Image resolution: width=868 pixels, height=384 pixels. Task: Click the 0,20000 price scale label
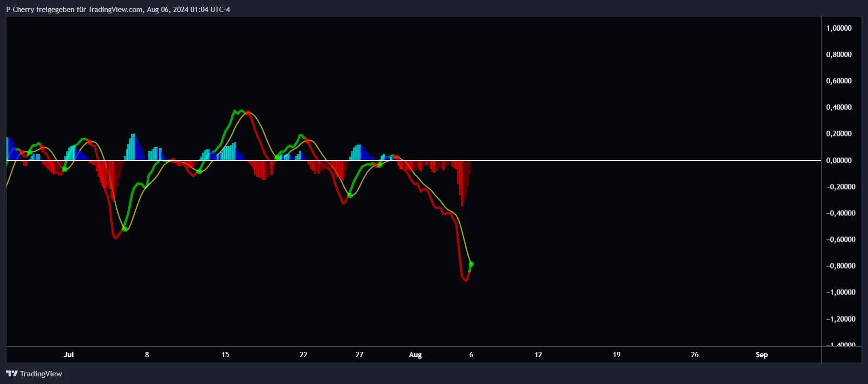pyautogui.click(x=839, y=134)
